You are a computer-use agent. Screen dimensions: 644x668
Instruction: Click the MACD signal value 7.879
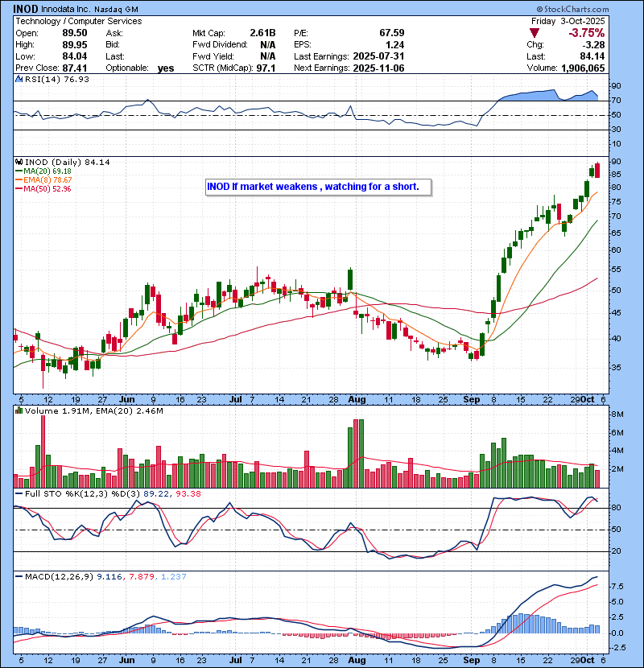coord(142,577)
